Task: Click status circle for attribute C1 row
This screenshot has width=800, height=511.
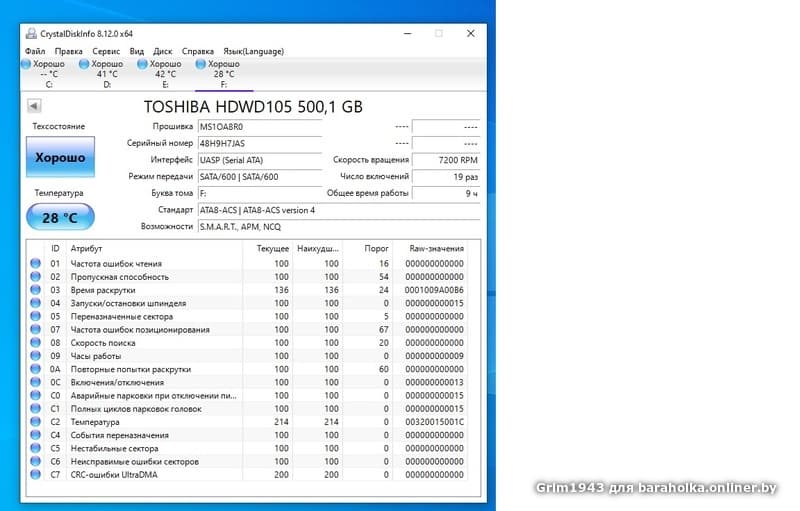Action: tap(35, 408)
